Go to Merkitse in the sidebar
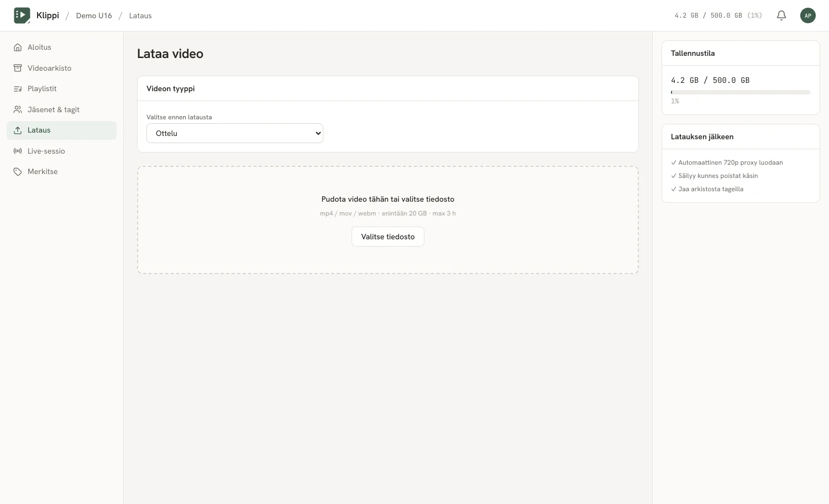The image size is (829, 504). click(61, 172)
